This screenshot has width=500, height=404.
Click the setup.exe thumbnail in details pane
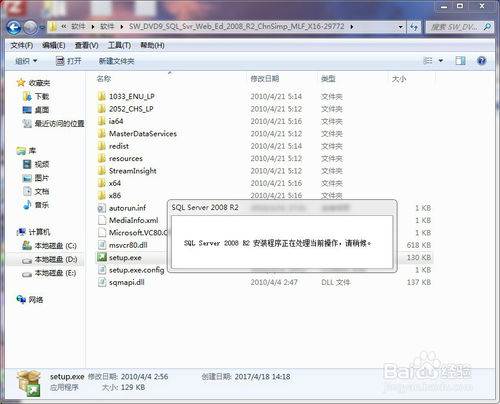[x=29, y=383]
